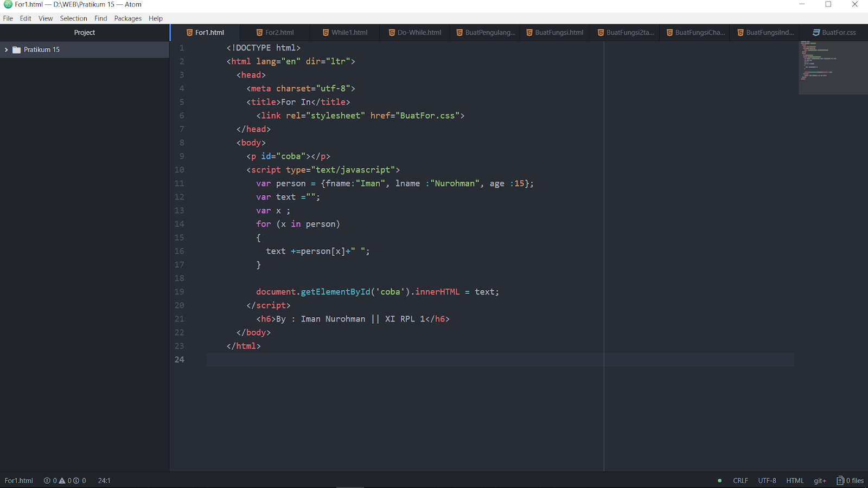Click the info icon in the status bar
This screenshot has width=868, height=488.
[76, 480]
